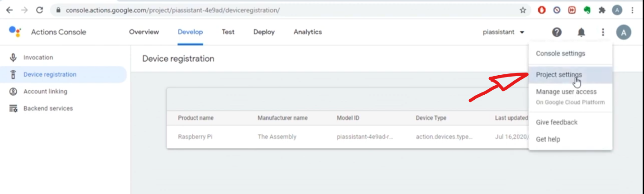Open the notifications bell icon
644x194 pixels.
pyautogui.click(x=581, y=32)
